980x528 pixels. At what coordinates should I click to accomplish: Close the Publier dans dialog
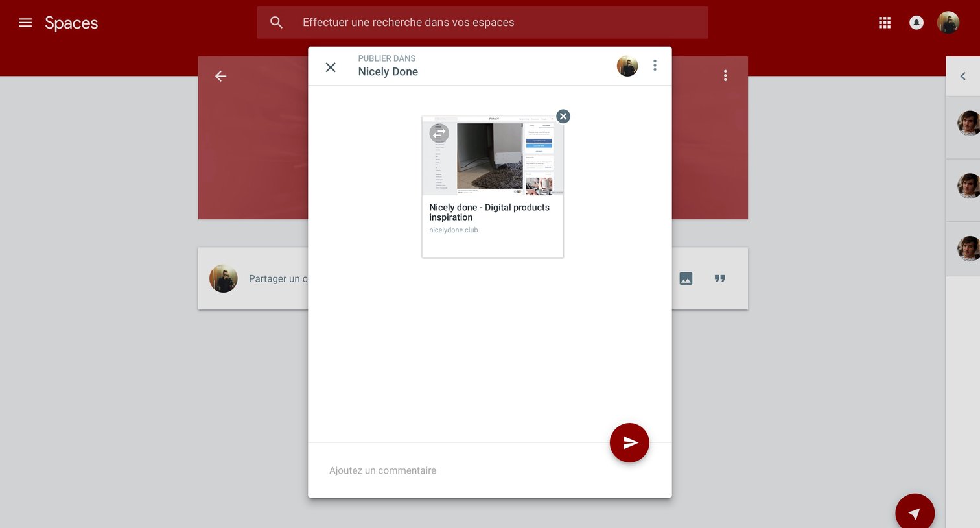point(331,67)
